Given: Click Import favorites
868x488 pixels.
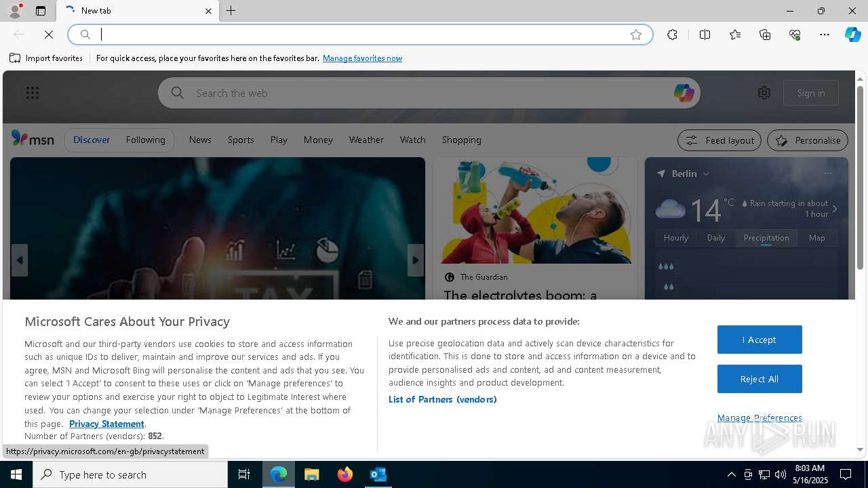Looking at the screenshot, I should [x=46, y=58].
